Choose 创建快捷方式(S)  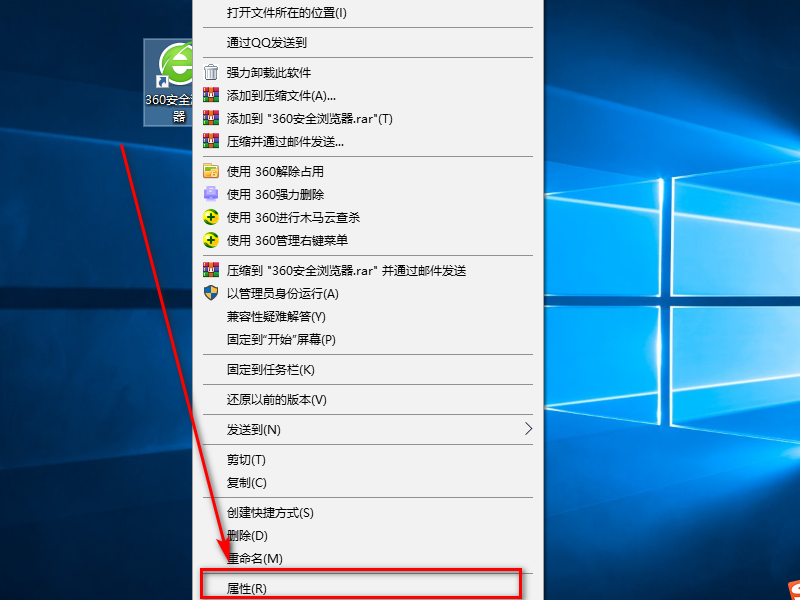[x=368, y=513]
